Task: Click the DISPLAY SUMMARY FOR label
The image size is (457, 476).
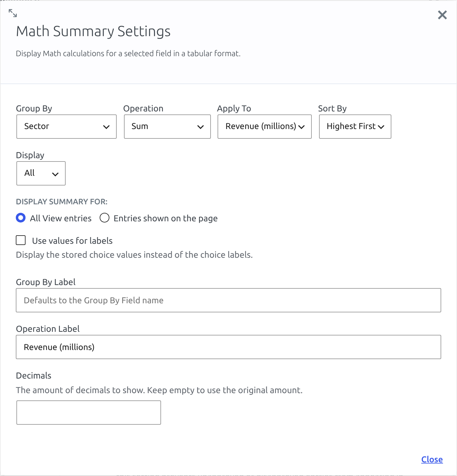Action: coord(62,202)
